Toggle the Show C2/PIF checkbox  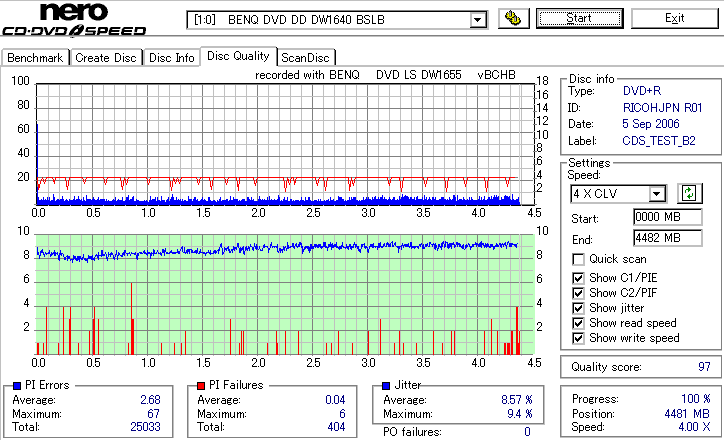point(578,293)
